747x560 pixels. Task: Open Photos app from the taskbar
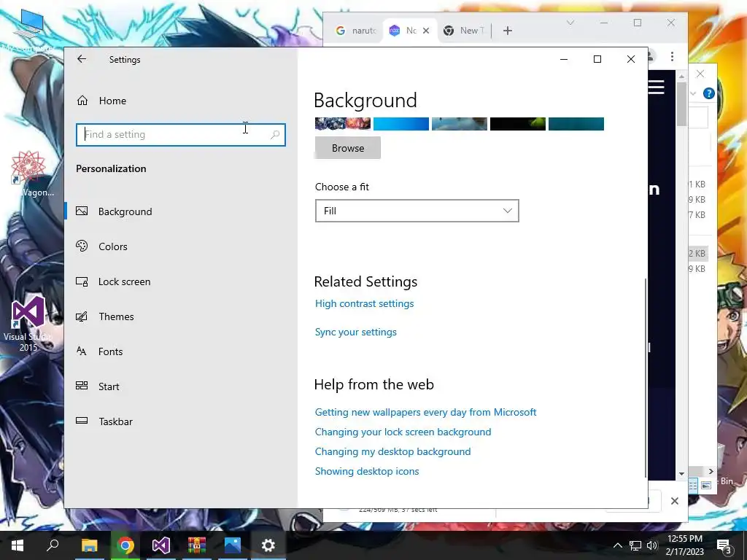[233, 545]
